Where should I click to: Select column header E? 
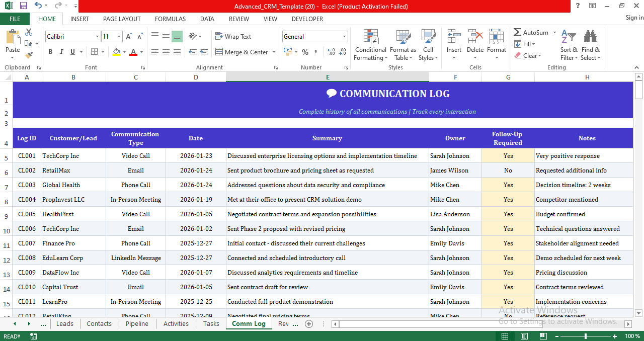tap(328, 77)
